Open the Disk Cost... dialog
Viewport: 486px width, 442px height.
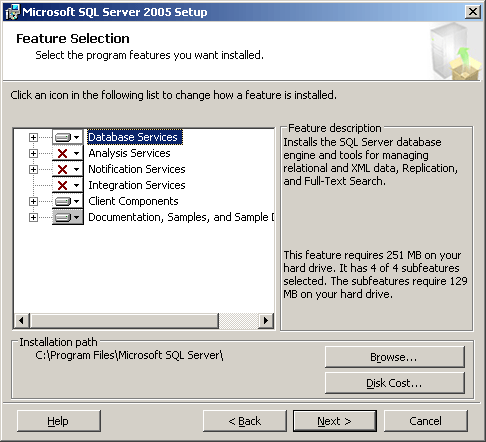click(x=395, y=383)
